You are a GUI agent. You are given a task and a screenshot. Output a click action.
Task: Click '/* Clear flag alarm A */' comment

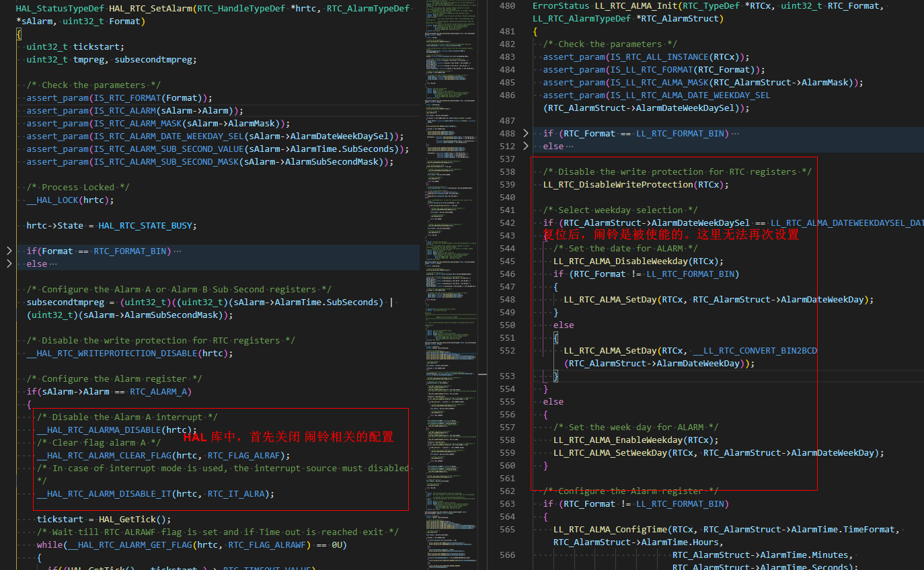(x=99, y=443)
